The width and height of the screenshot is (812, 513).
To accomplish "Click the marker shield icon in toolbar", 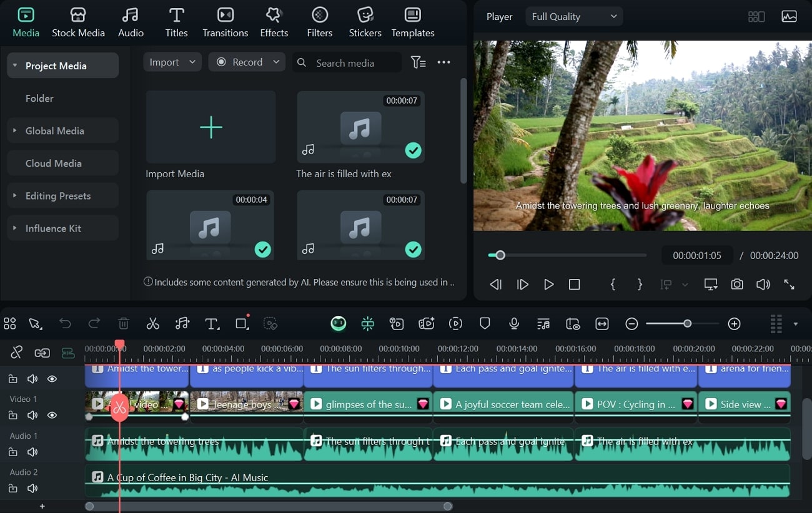I will [x=485, y=323].
